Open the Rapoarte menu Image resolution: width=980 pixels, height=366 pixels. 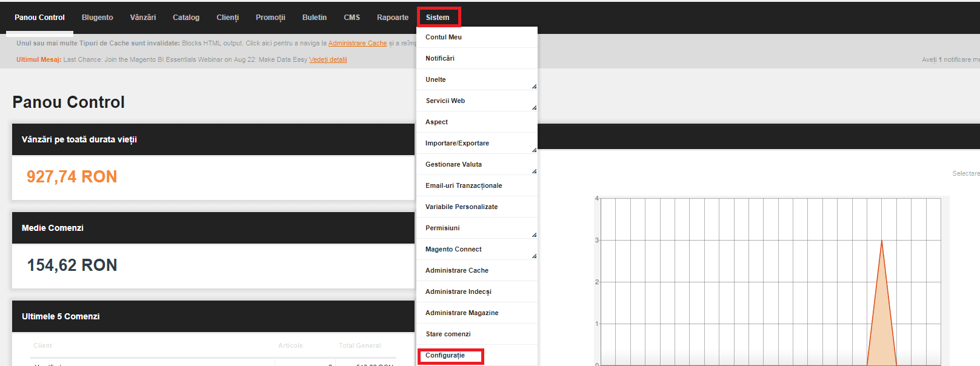click(x=393, y=18)
